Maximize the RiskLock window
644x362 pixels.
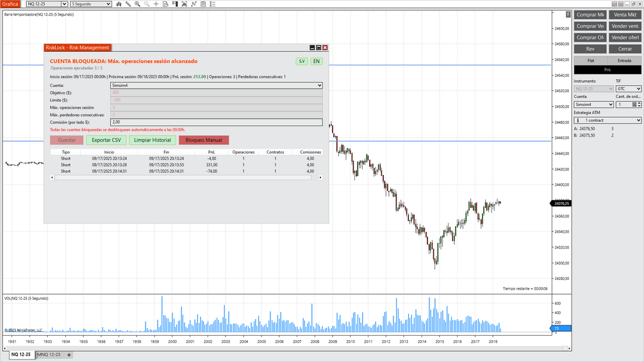(318, 47)
